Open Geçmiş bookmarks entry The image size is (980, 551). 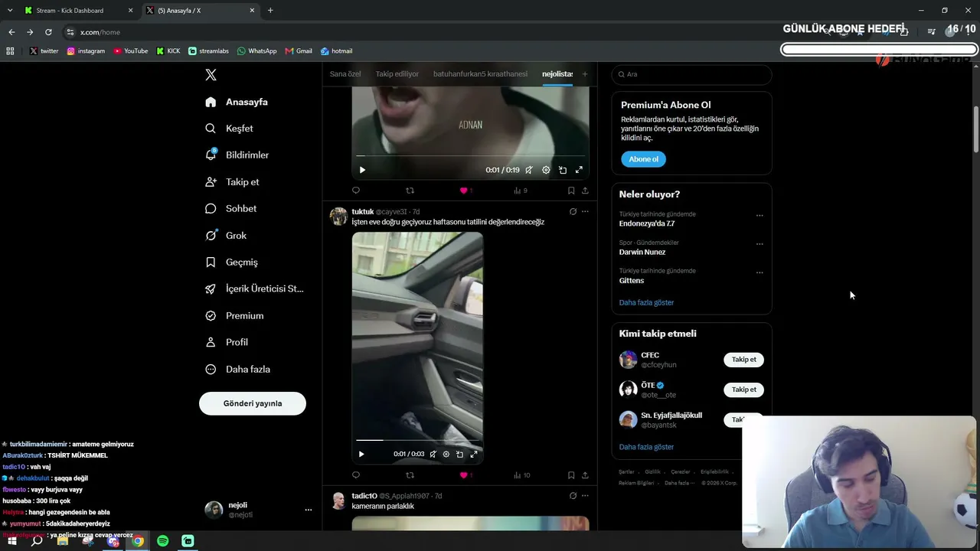tap(231, 262)
